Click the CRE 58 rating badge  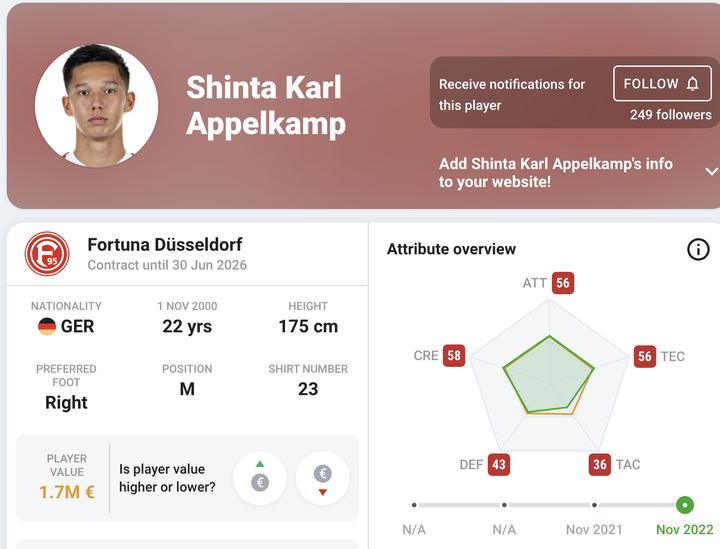pyautogui.click(x=454, y=356)
